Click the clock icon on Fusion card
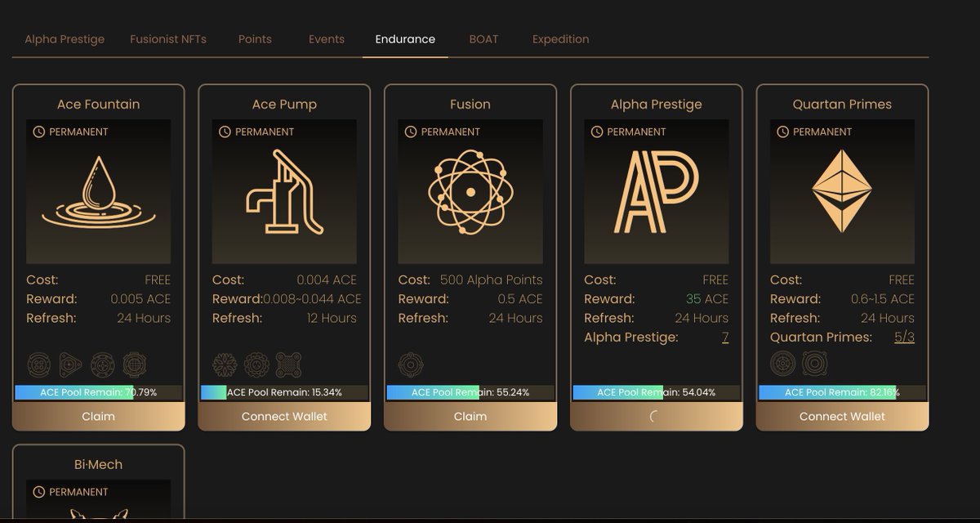Screen dimensions: 980x523 (x=411, y=132)
